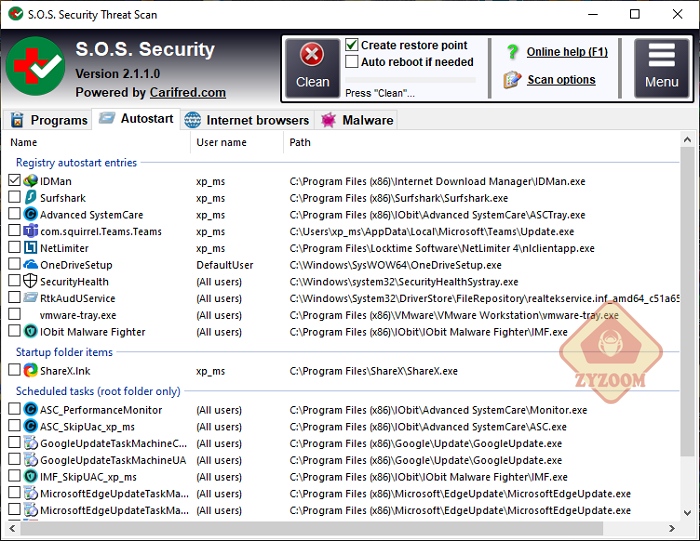This screenshot has height=541, width=700.
Task: Enable Auto reboot if needed
Action: pos(352,61)
